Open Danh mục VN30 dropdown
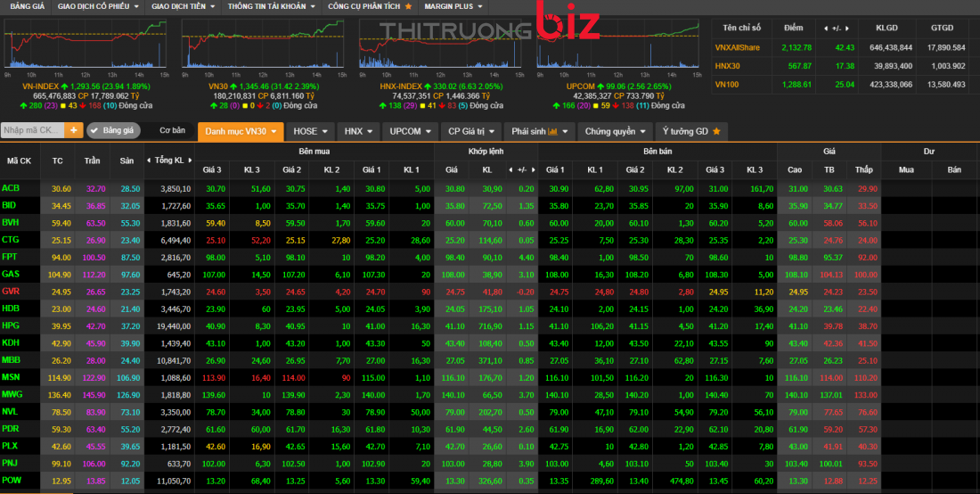980x494 pixels. click(241, 131)
